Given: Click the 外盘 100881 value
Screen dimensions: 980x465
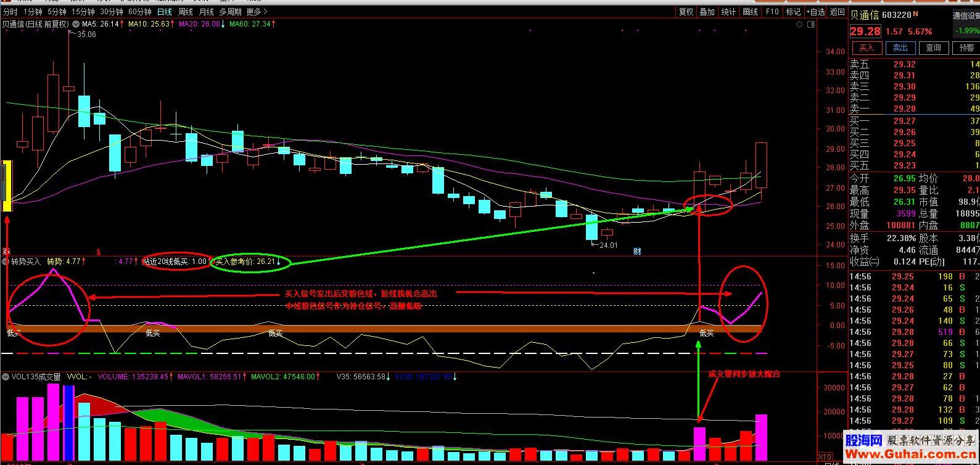Looking at the screenshot, I should 901,226.
